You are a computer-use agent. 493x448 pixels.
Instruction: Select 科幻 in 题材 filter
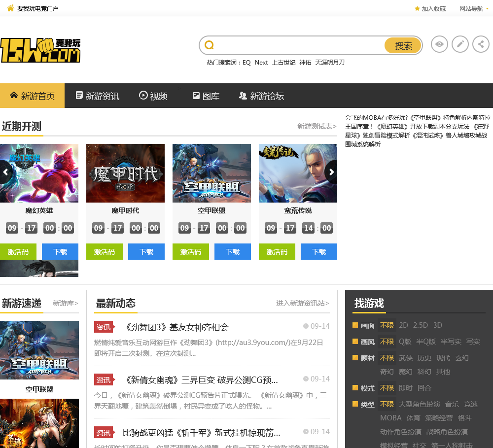tap(424, 372)
